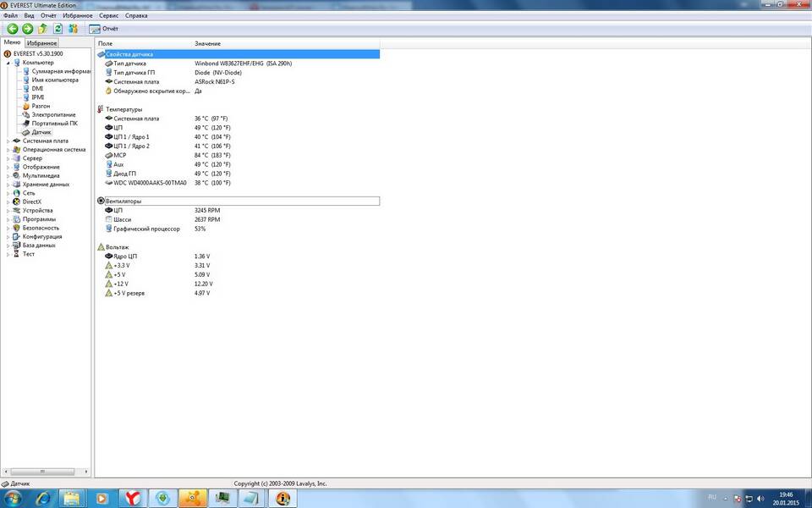Collapse the Компьютер tree node
The width and height of the screenshot is (812, 508).
pos(8,63)
